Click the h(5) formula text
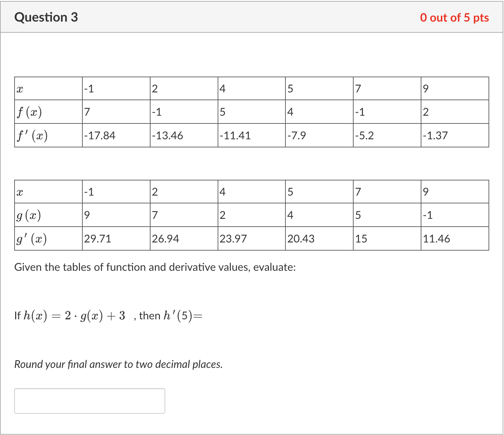Viewport: 504px width, 435px height. coord(108,316)
